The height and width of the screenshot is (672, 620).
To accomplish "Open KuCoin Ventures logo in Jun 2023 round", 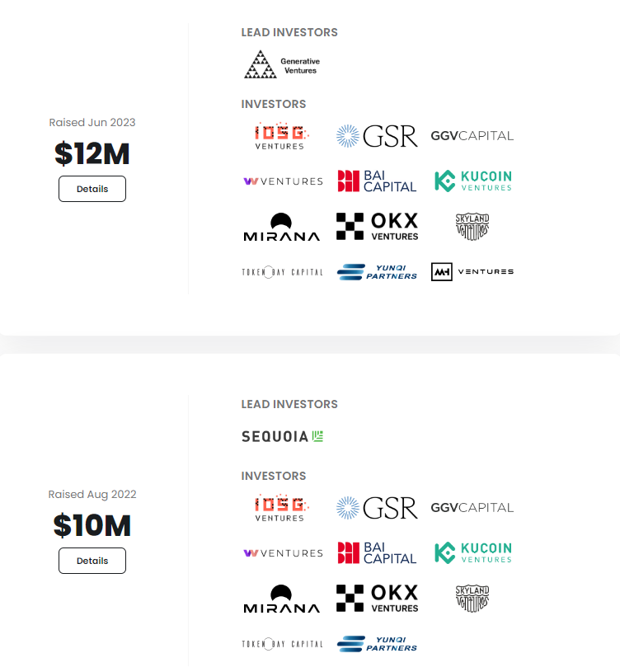I will [x=473, y=181].
